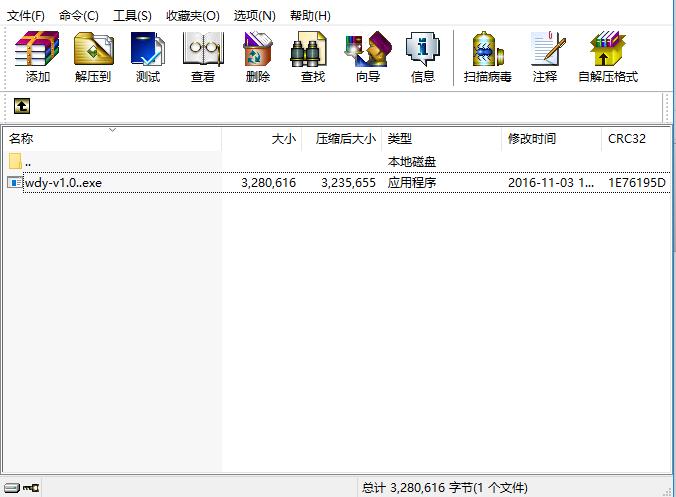The image size is (676, 497).
Task: Click the 添加 (Add) toolbar icon
Action: coord(38,57)
